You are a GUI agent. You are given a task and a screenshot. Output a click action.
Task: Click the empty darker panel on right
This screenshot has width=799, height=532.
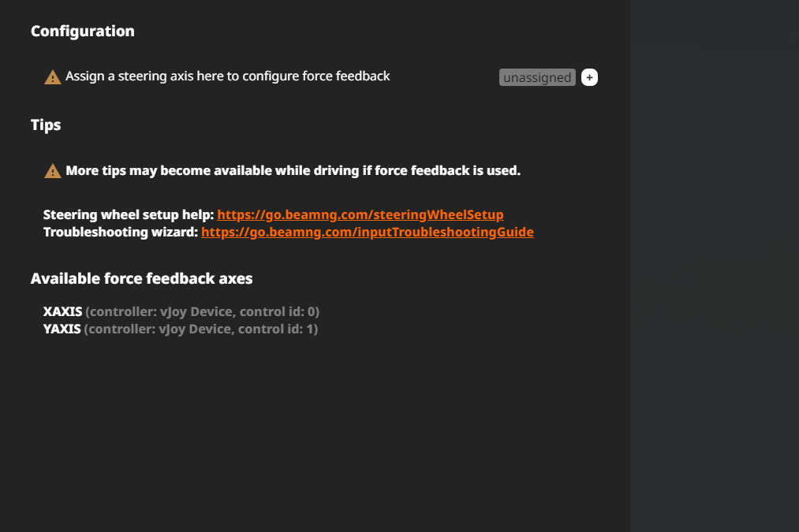(x=714, y=266)
